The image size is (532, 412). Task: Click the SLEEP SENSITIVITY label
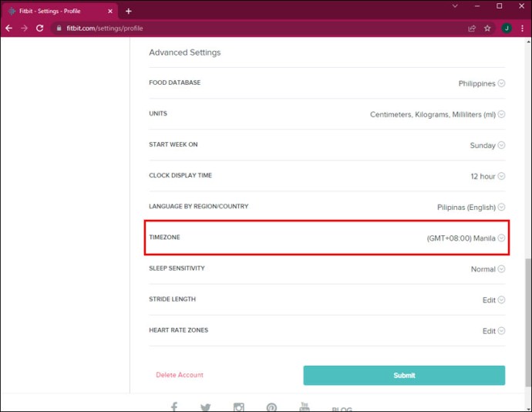[x=177, y=268]
